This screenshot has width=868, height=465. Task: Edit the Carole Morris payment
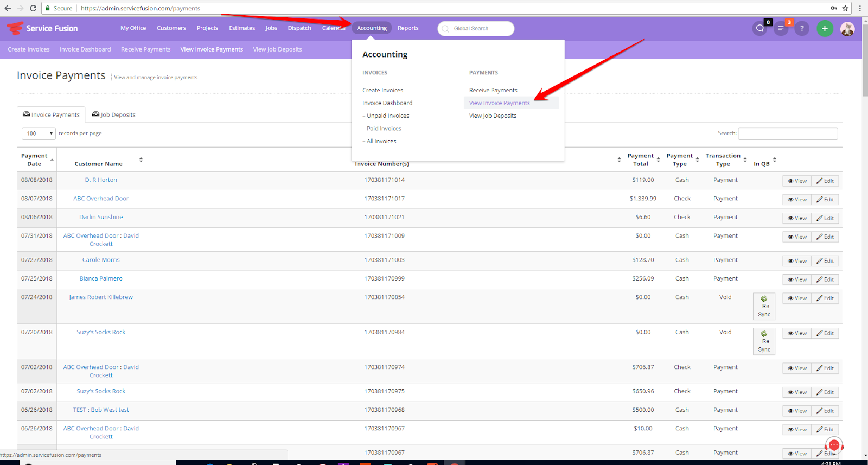(x=825, y=261)
